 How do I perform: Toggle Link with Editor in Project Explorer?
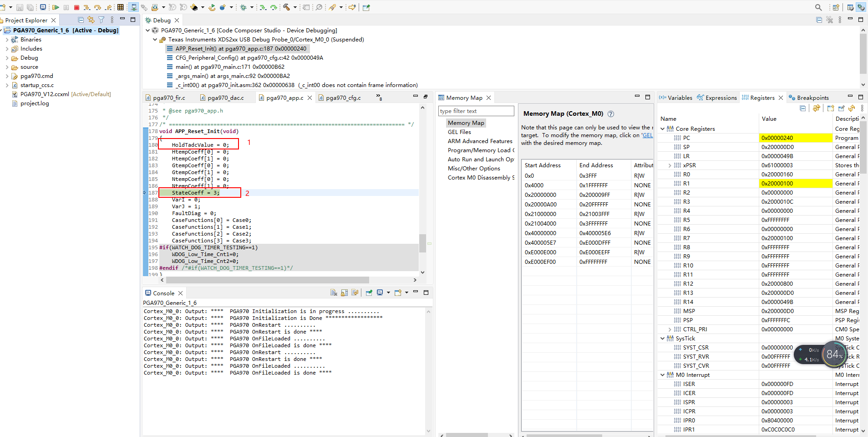[x=91, y=20]
